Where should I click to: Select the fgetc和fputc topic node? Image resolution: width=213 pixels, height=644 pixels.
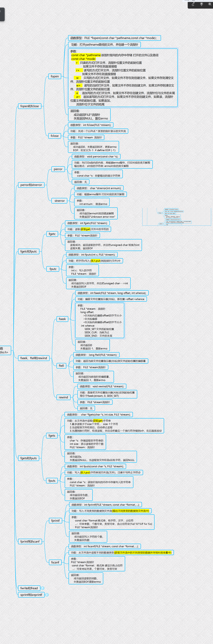(29, 251)
